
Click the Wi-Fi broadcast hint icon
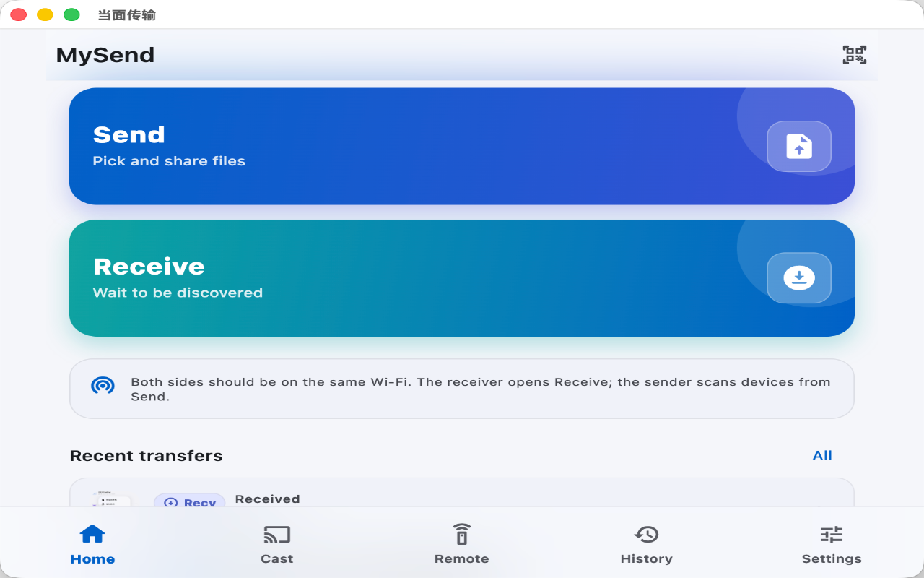click(103, 385)
